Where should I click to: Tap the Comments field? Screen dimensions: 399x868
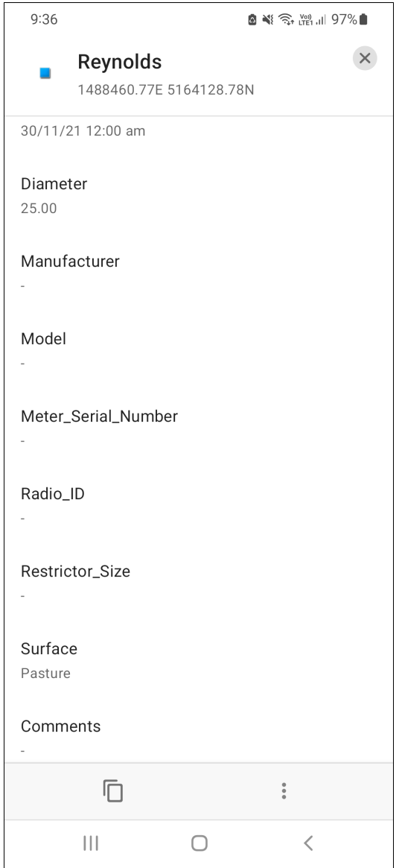click(x=199, y=738)
